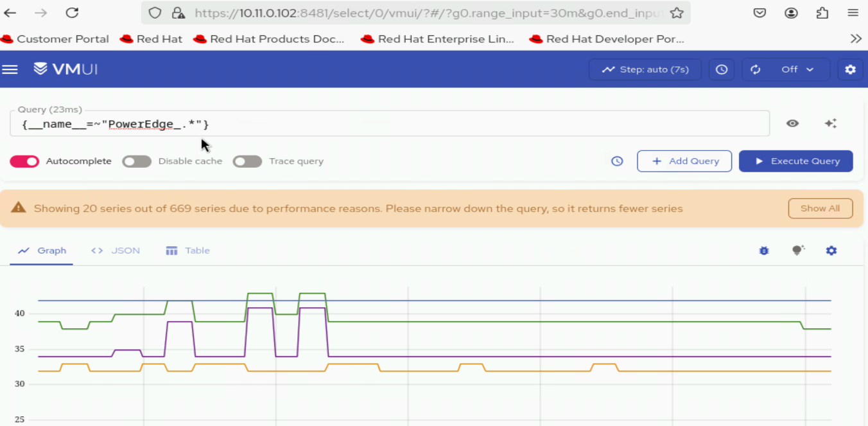
Task: Enable the Trace query toggle
Action: 247,161
